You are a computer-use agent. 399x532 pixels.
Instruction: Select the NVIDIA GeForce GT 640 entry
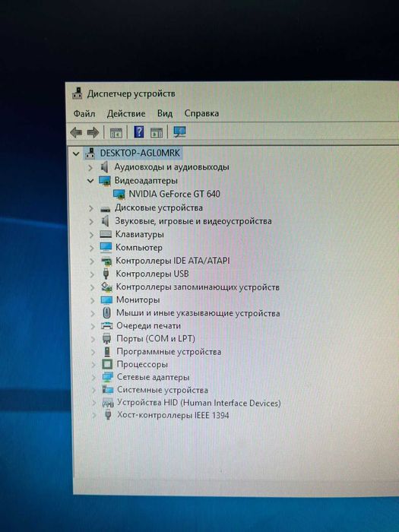pos(174,194)
